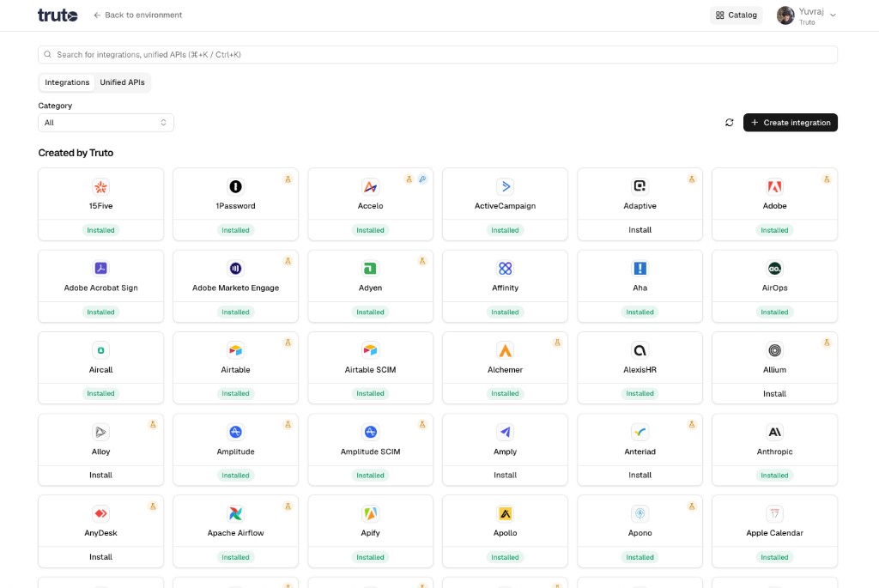This screenshot has width=879, height=588.
Task: Click the AnyDesk logo icon
Action: (101, 513)
